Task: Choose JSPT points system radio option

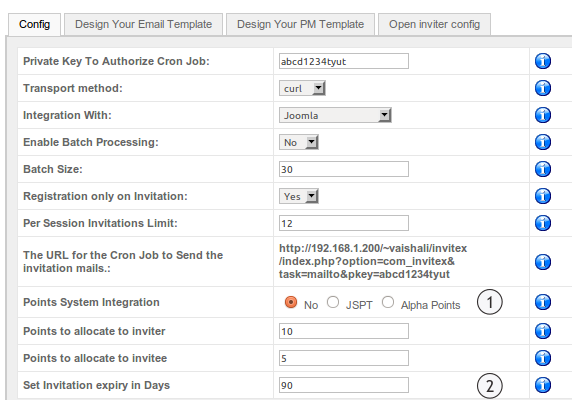Action: 333,302
